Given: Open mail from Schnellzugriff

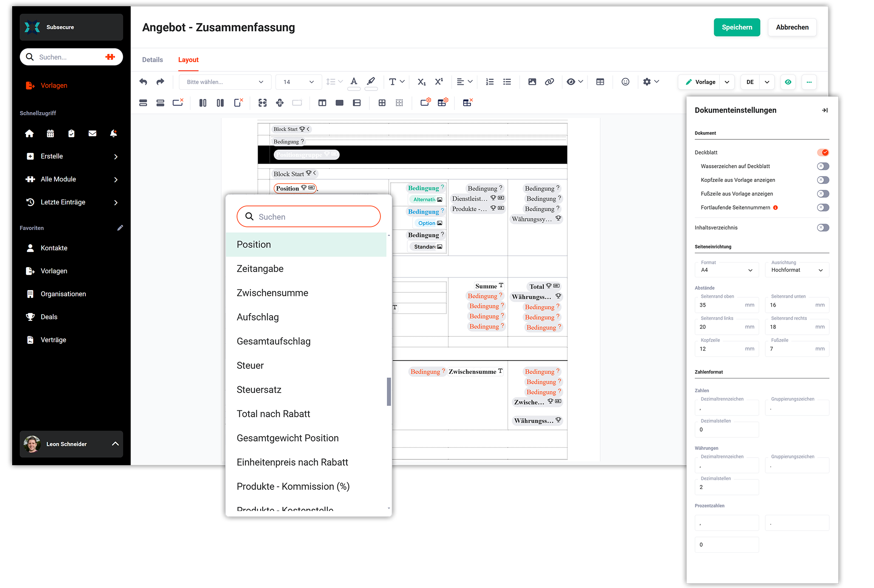Looking at the screenshot, I should pyautogui.click(x=92, y=133).
